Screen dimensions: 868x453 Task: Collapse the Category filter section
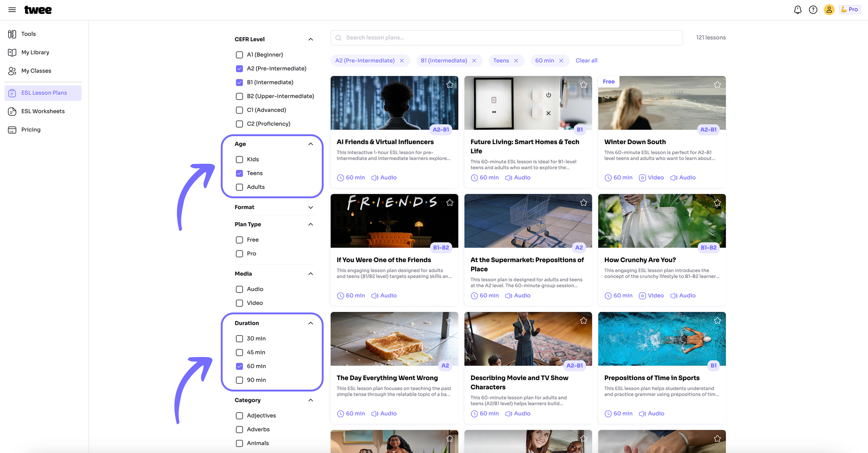311,400
